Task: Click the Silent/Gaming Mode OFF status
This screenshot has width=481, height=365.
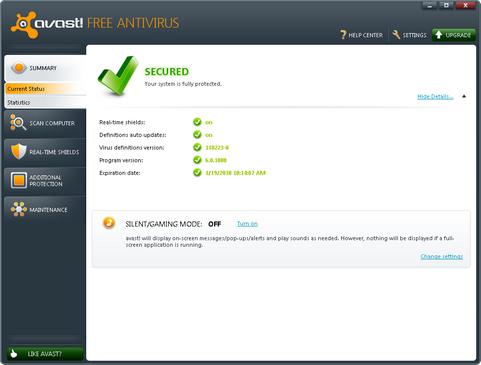Action: click(x=215, y=224)
